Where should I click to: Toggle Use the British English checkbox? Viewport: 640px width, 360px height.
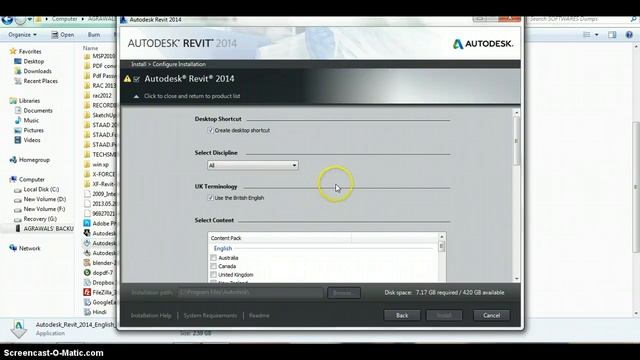pos(211,198)
